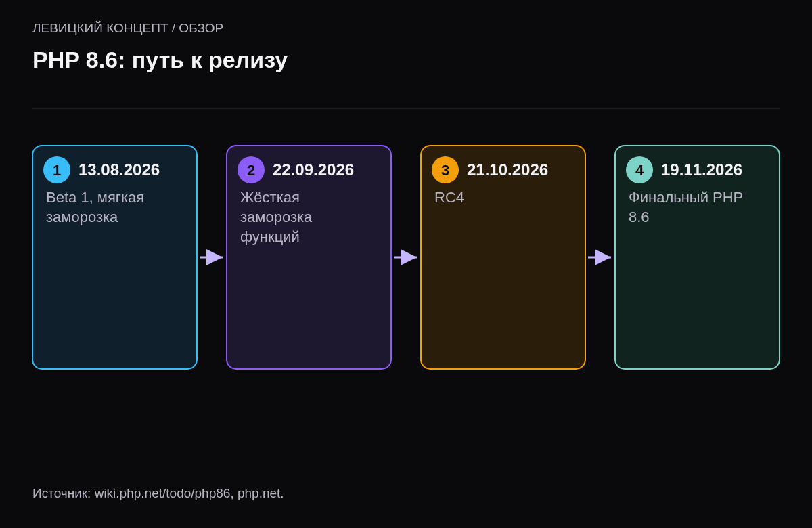Click the orange step 3 badge
This screenshot has height=528, width=812.
[445, 170]
